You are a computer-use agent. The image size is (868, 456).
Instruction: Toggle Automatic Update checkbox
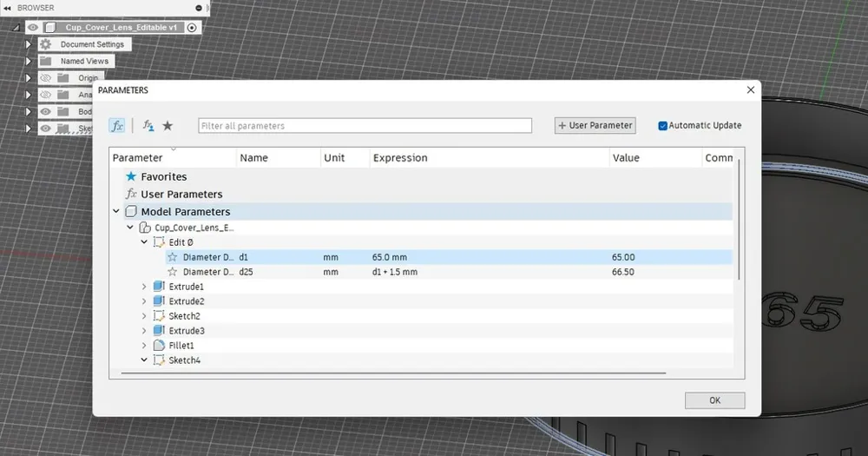662,126
